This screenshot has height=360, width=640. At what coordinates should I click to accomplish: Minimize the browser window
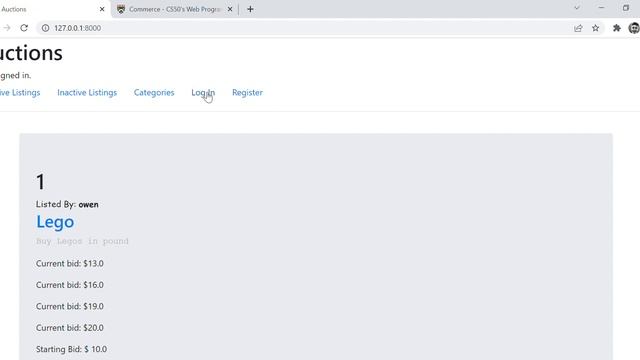pos(601,8)
